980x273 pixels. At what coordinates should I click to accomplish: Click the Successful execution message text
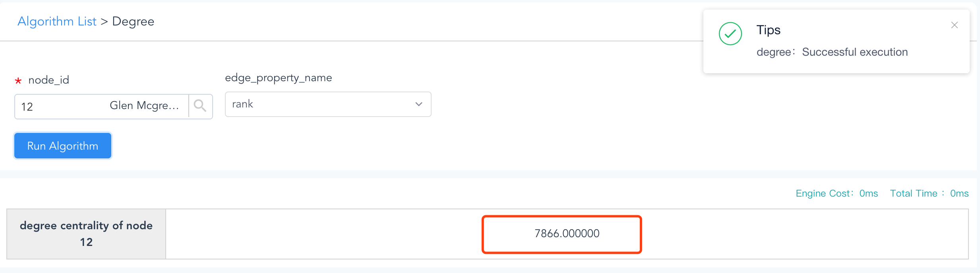tap(855, 52)
